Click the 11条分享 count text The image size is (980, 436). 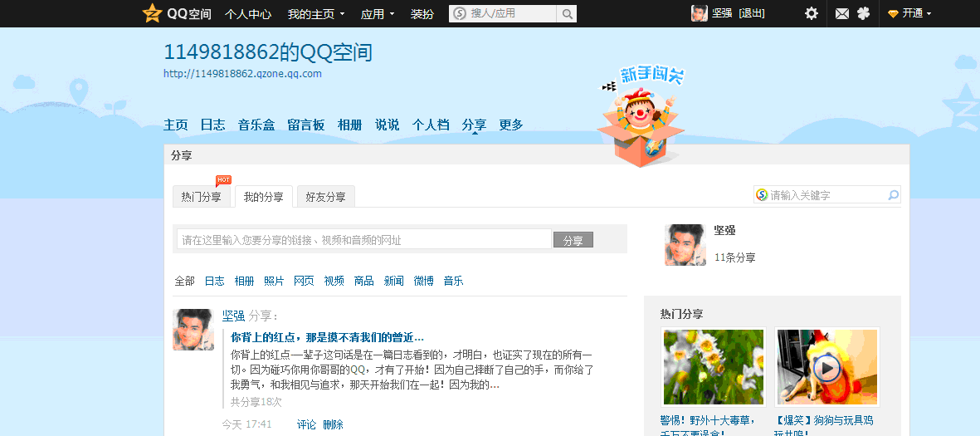[x=735, y=257]
